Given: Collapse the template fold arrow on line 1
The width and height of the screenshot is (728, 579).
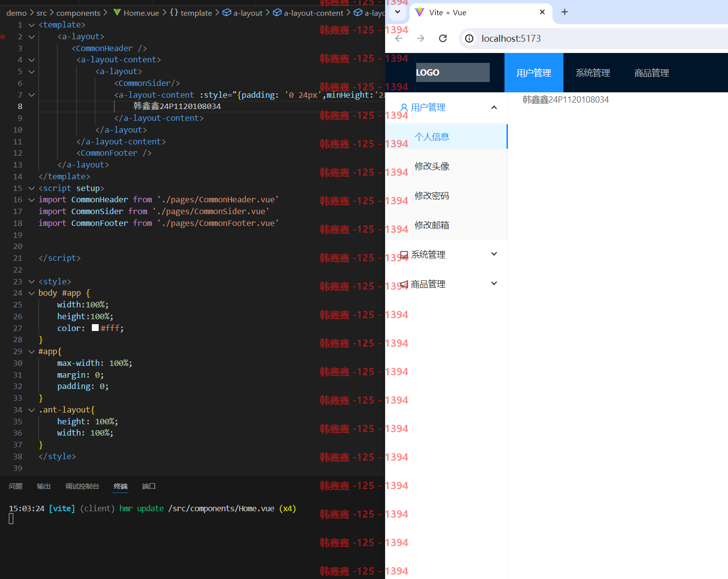Looking at the screenshot, I should point(31,25).
